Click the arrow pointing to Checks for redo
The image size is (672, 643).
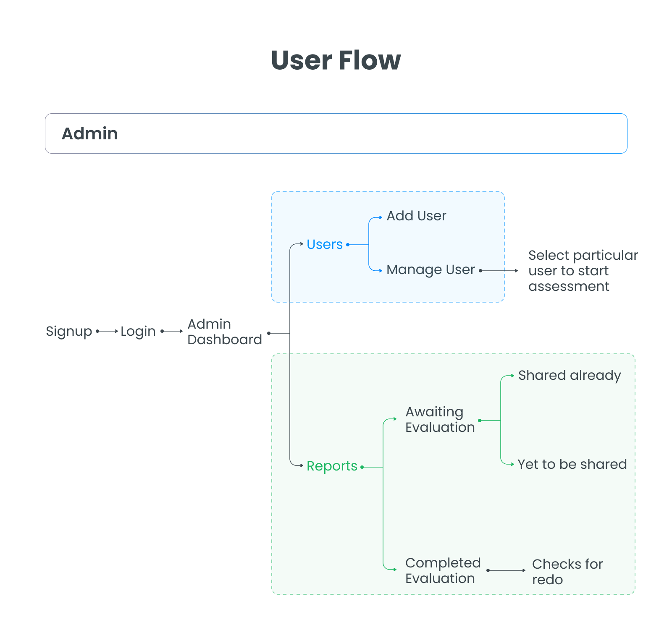click(x=506, y=570)
